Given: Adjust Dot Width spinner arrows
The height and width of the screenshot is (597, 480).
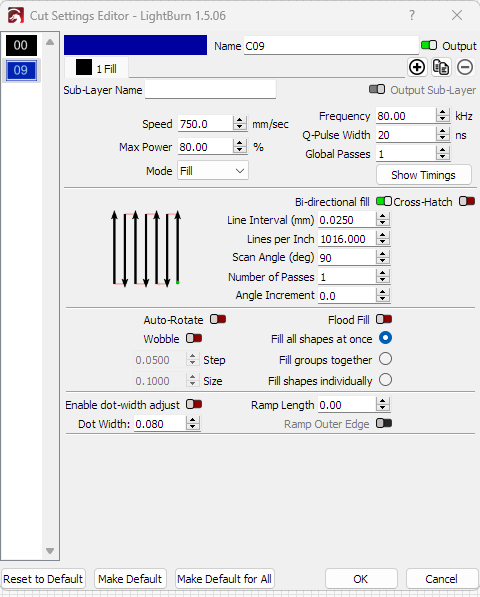Looking at the screenshot, I should [193, 423].
